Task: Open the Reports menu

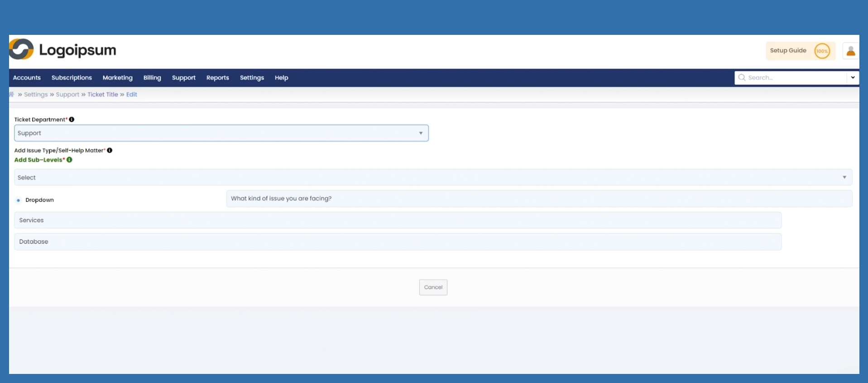Action: pyautogui.click(x=217, y=78)
